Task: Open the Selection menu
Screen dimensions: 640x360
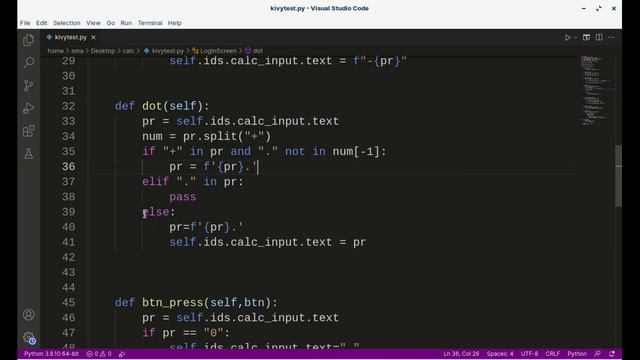Action: click(67, 23)
